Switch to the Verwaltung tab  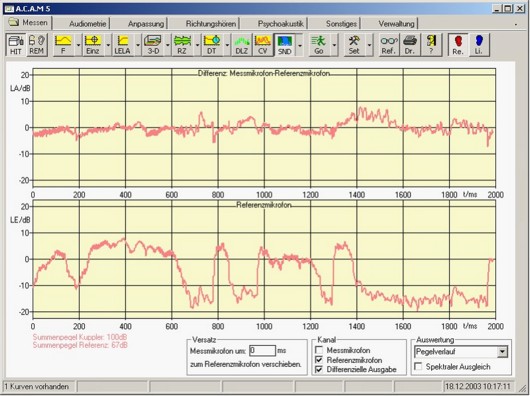pos(396,24)
